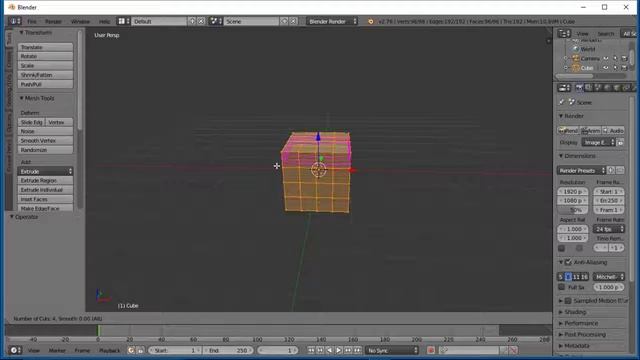Click the Blender logo in the info header
The width and height of the screenshot is (640, 360).
point(371,21)
